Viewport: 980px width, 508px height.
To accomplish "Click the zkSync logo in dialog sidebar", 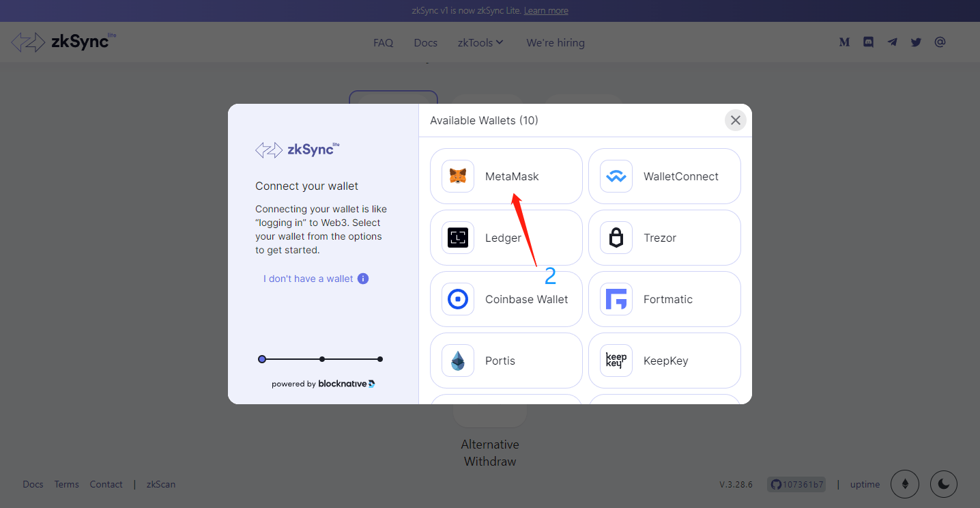I will pyautogui.click(x=297, y=150).
